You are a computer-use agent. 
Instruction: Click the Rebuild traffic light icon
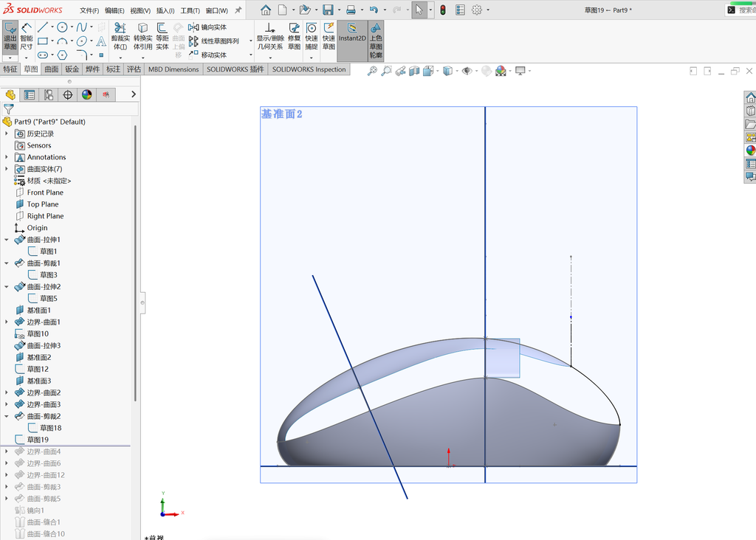click(x=443, y=10)
